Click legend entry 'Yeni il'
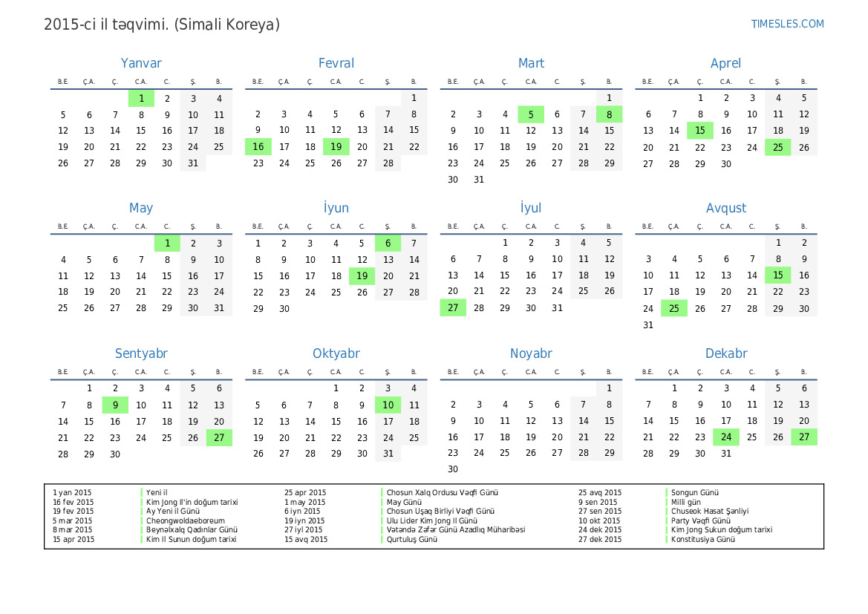 [x=157, y=493]
